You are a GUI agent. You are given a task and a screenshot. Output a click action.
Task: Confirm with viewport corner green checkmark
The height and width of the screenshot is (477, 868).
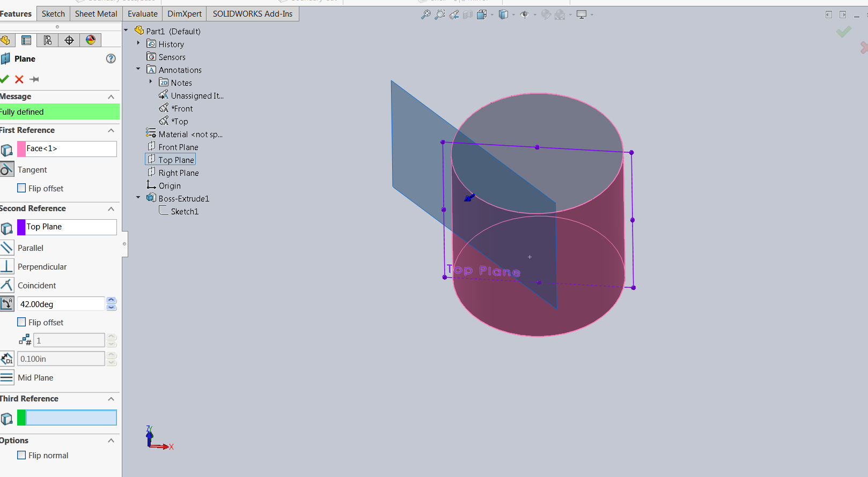pyautogui.click(x=844, y=32)
